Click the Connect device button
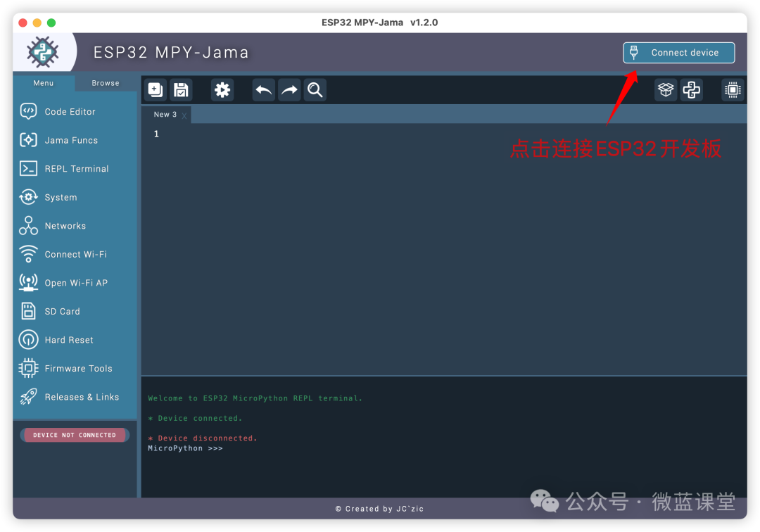The width and height of the screenshot is (760, 532). click(x=678, y=52)
